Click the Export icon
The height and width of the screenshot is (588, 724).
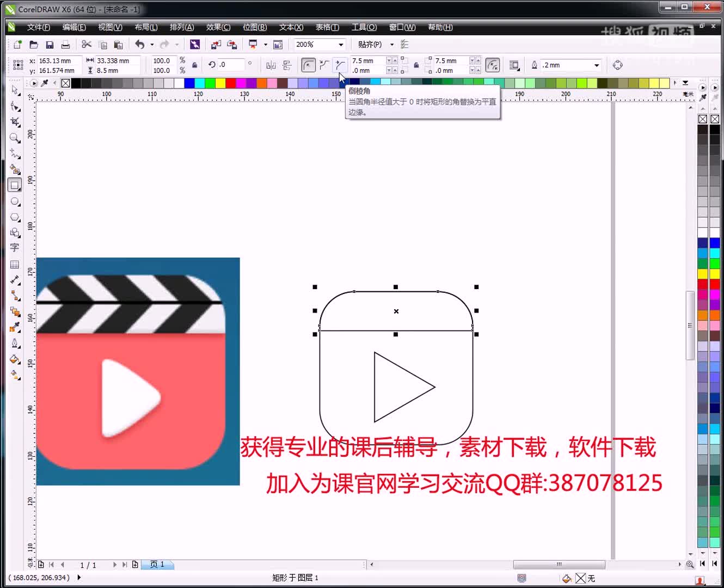(232, 45)
